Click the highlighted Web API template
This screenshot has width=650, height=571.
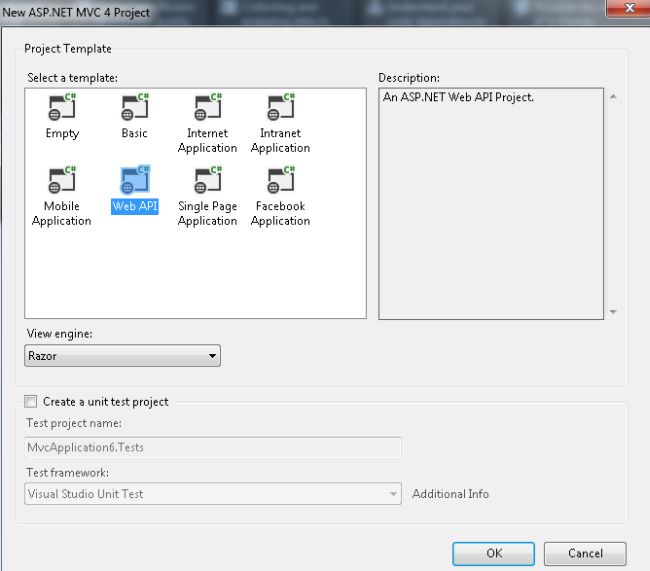click(135, 190)
